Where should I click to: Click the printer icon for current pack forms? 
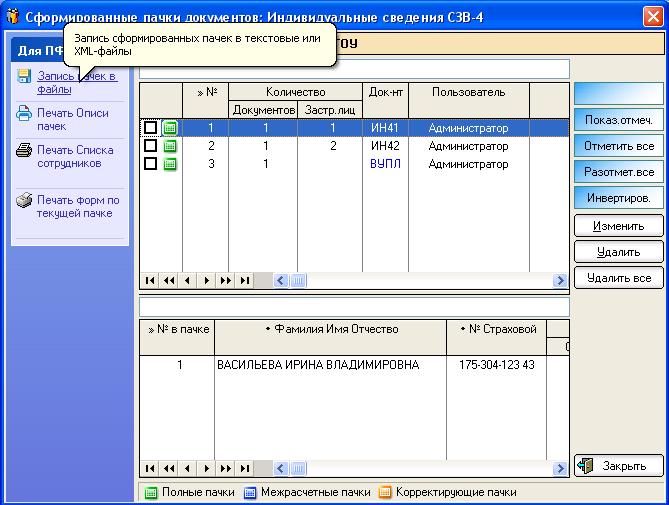[x=24, y=200]
